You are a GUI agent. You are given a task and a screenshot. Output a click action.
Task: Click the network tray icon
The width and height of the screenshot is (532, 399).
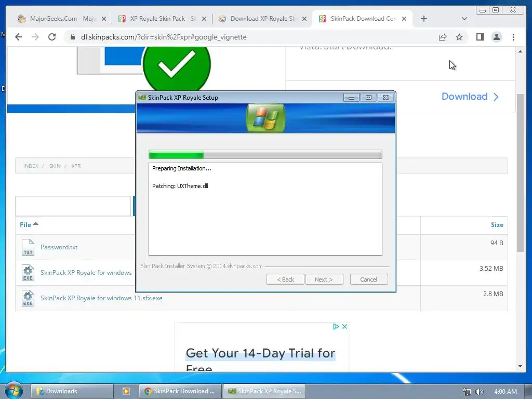[x=467, y=392]
